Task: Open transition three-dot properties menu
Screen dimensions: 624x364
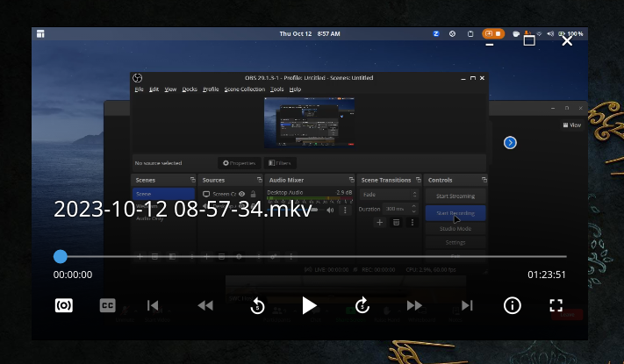Action: [412, 223]
